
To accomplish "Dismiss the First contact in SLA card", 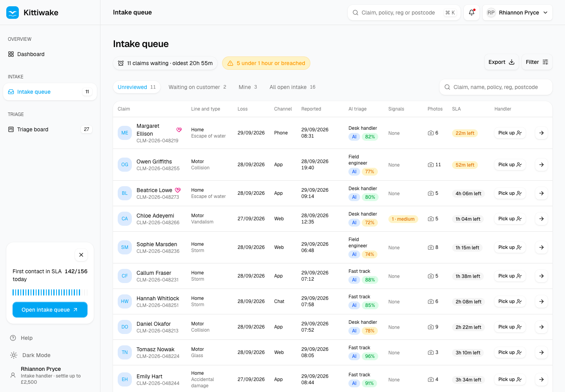I will click(81, 255).
